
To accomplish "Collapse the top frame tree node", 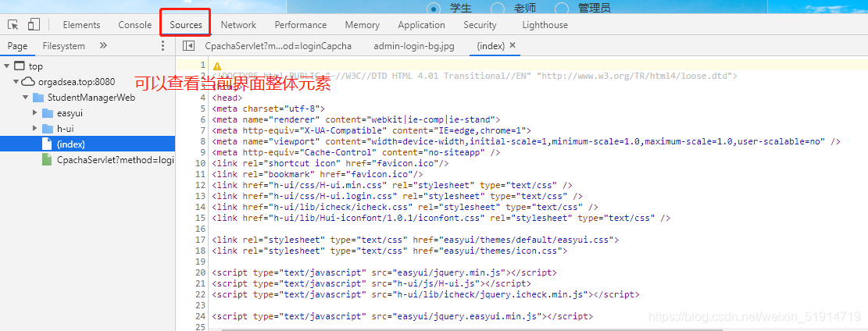I will [7, 66].
